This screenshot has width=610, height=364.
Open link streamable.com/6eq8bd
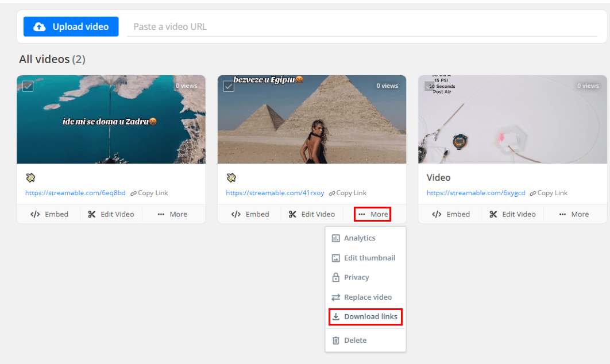pos(75,193)
